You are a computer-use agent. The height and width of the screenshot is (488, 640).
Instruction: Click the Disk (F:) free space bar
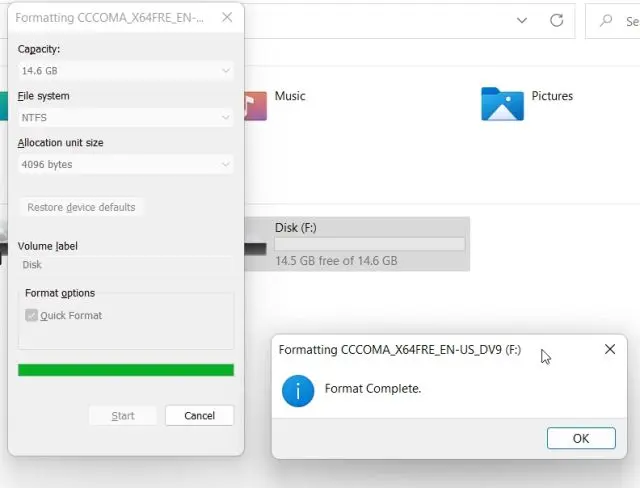point(369,244)
